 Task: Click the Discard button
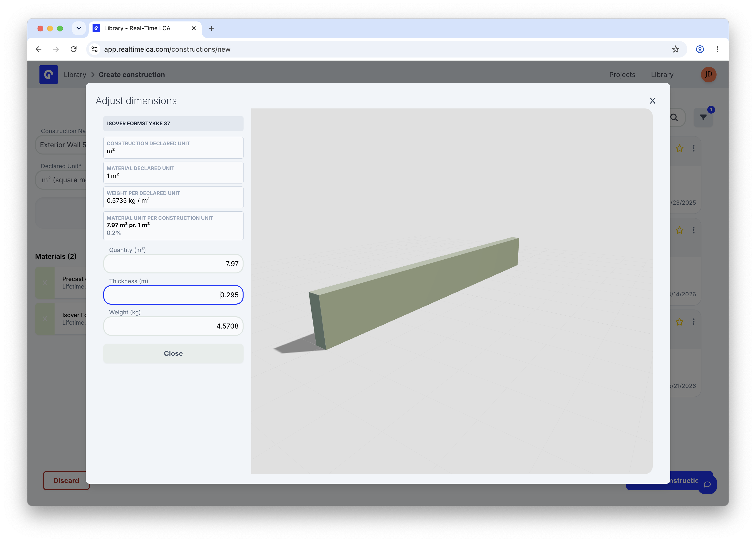[66, 480]
